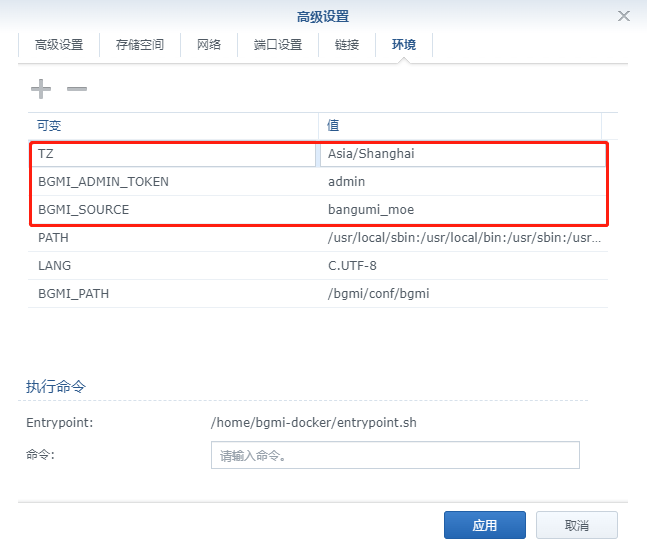Open the 端口设置 tab
647x545 pixels.
point(277,45)
